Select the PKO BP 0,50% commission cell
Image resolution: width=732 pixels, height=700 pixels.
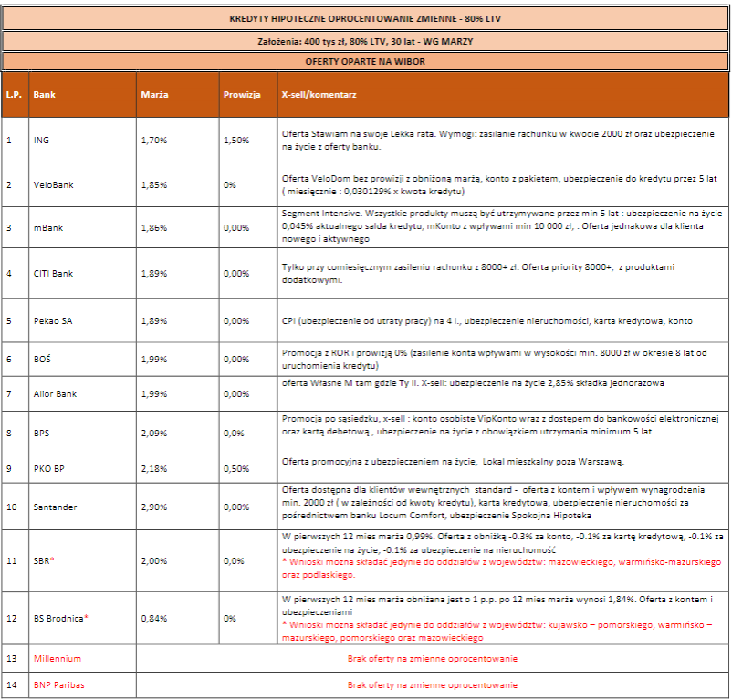(x=235, y=468)
